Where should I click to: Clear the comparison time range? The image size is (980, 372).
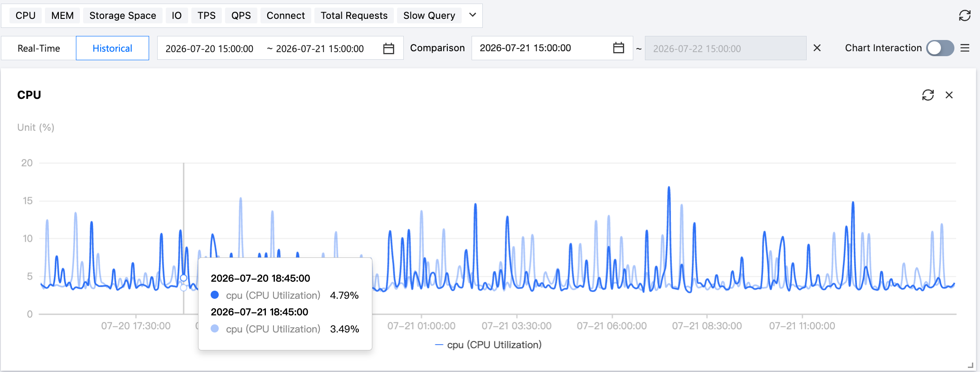click(817, 48)
